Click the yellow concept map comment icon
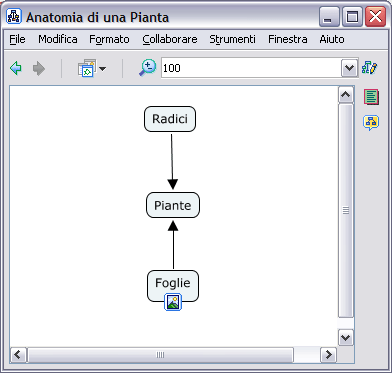Image resolution: width=392 pixels, height=373 pixels. coord(371,123)
